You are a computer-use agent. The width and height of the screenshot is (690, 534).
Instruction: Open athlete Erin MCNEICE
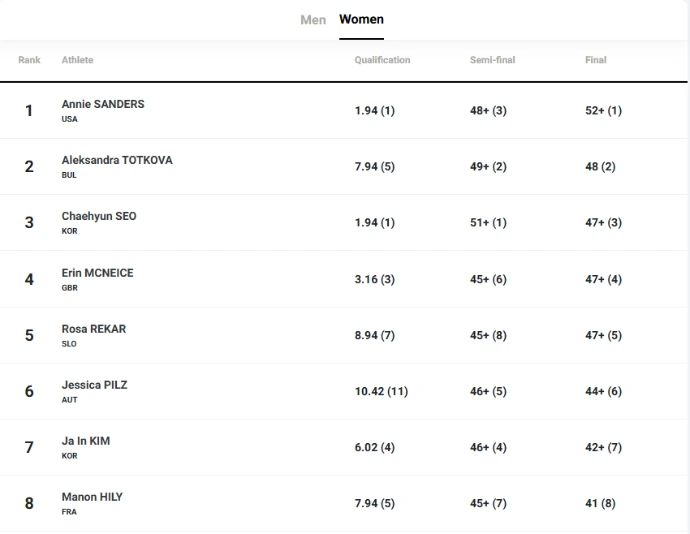point(97,273)
